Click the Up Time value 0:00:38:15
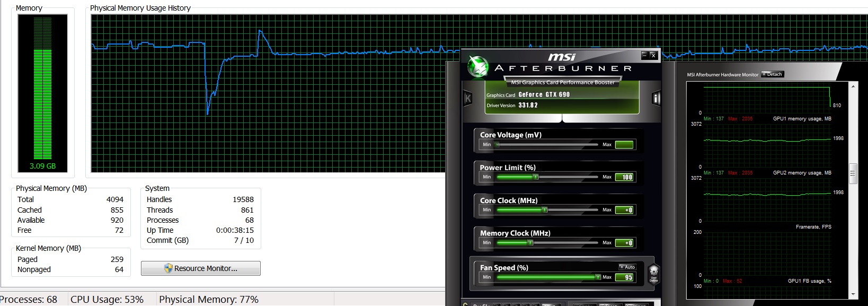Viewport: 868px width, 306px height. click(235, 230)
